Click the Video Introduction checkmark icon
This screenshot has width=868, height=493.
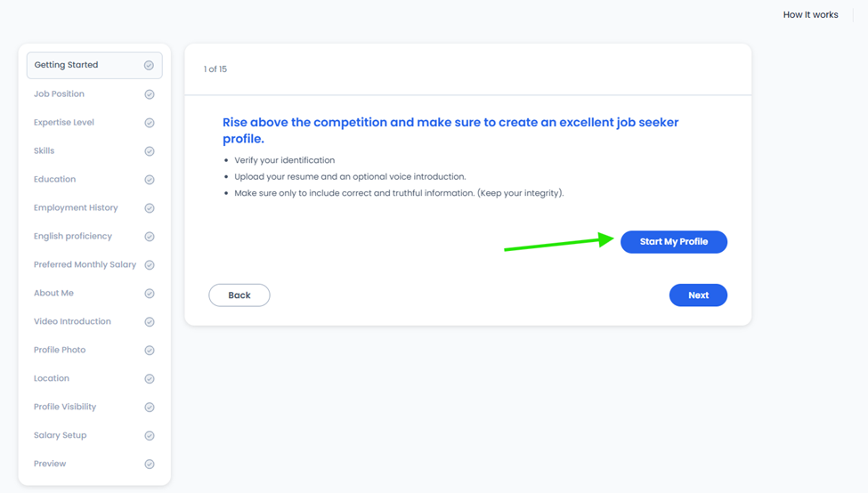pos(150,322)
